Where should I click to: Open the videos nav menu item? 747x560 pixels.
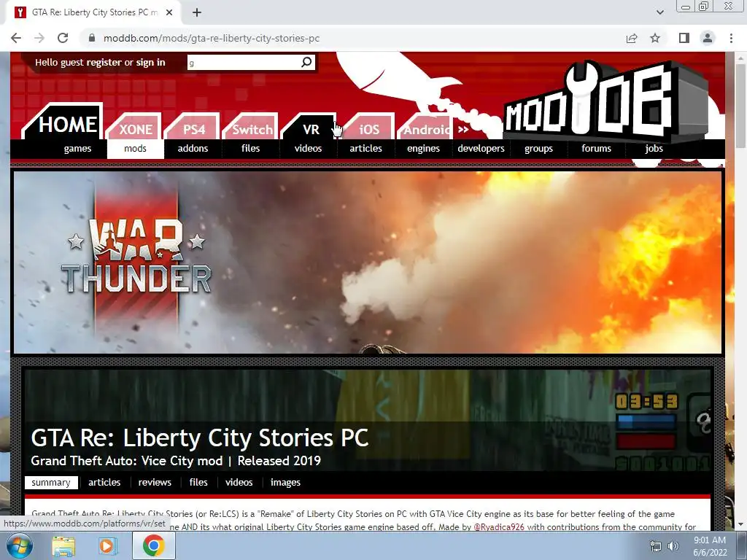(x=309, y=149)
